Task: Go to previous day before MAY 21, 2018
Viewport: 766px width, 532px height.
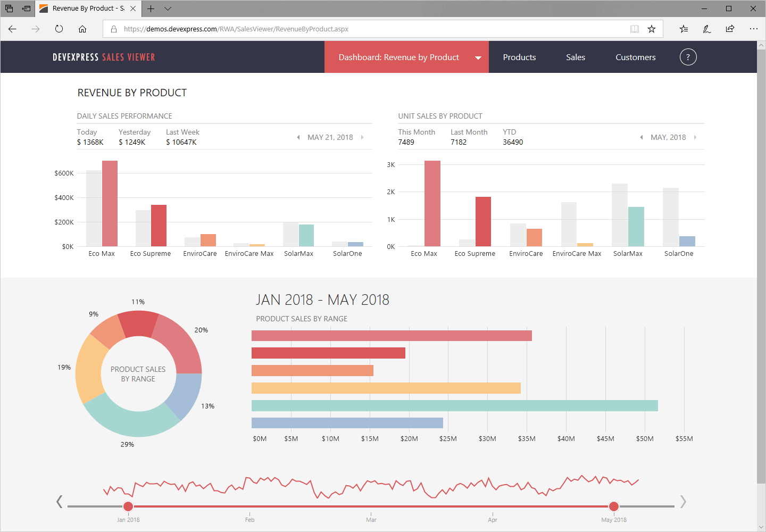Action: pos(298,137)
